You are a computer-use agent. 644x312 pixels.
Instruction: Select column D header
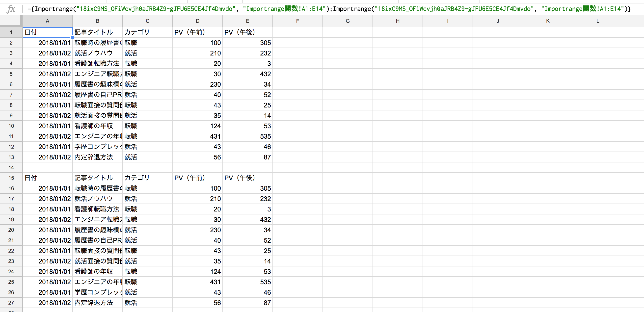197,21
